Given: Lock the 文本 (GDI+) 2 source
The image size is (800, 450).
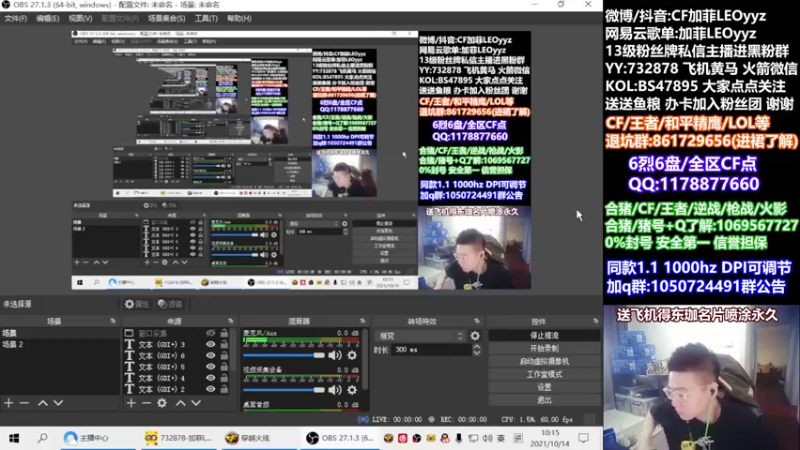Looking at the screenshot, I should 224,389.
